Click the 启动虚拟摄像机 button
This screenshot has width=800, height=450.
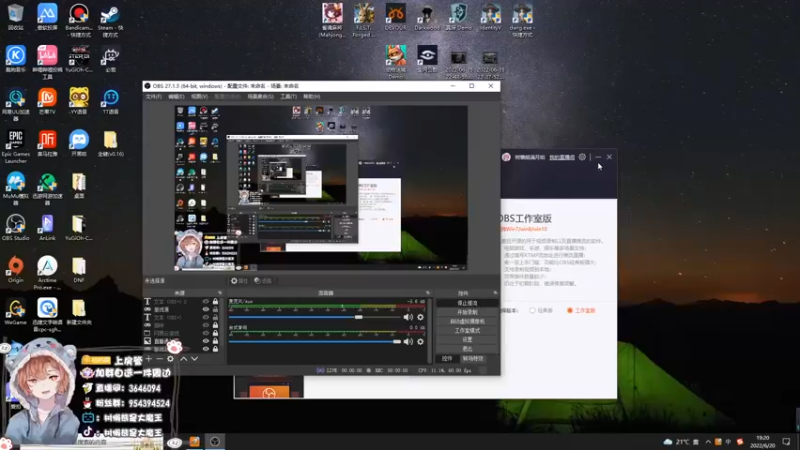467,321
